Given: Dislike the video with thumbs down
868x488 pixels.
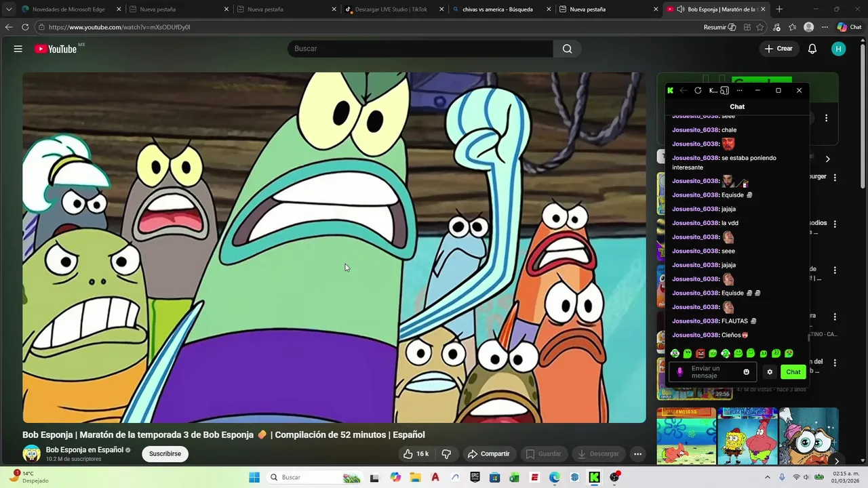Looking at the screenshot, I should 446,454.
